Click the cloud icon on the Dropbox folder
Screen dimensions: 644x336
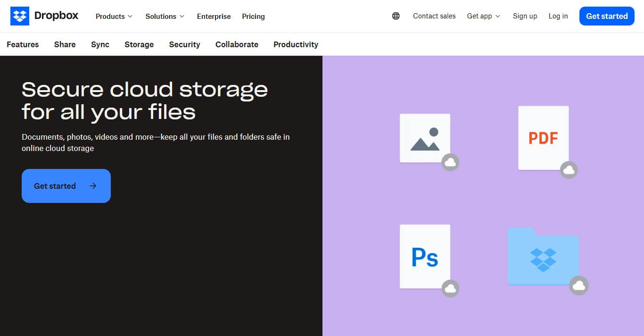coord(579,285)
